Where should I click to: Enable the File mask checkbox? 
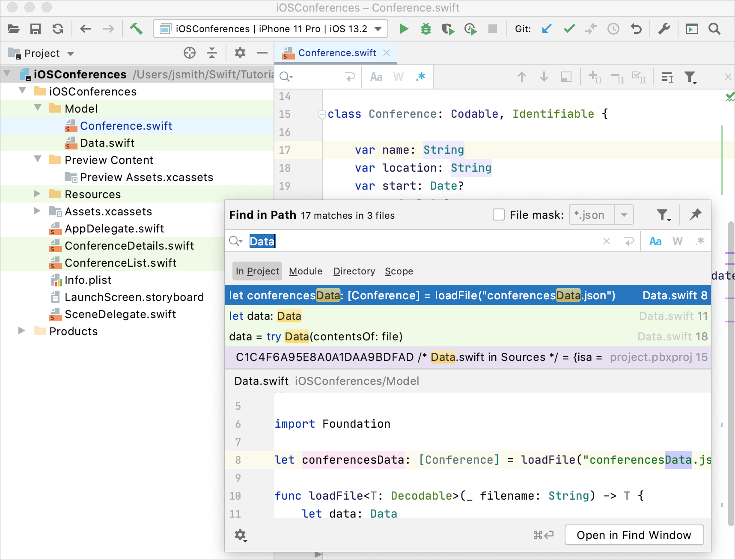click(x=499, y=214)
